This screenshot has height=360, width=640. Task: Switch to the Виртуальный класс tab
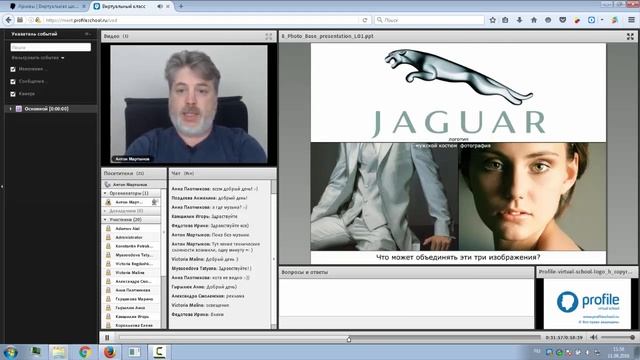[124, 6]
